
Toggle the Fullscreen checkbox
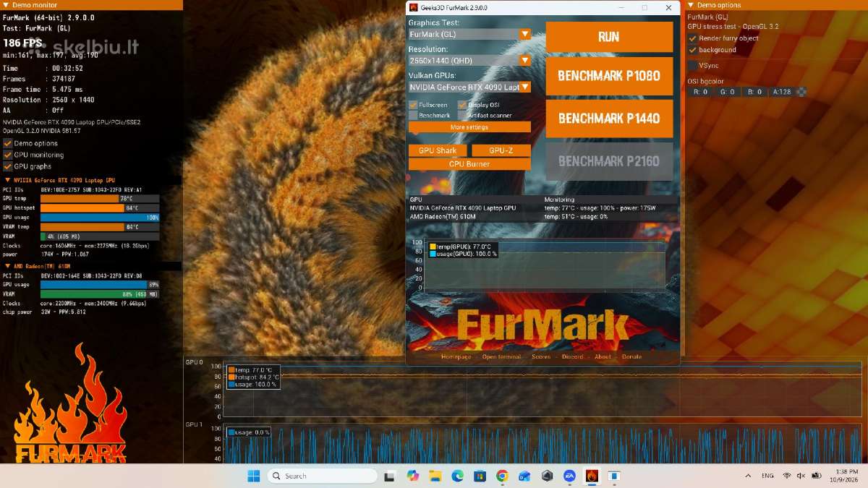[x=413, y=105]
